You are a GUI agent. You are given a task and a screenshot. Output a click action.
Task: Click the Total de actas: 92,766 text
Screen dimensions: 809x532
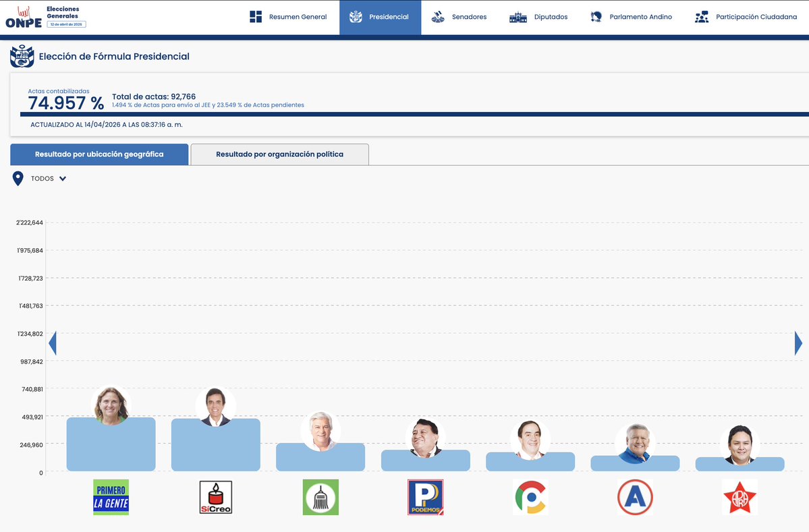pos(154,96)
